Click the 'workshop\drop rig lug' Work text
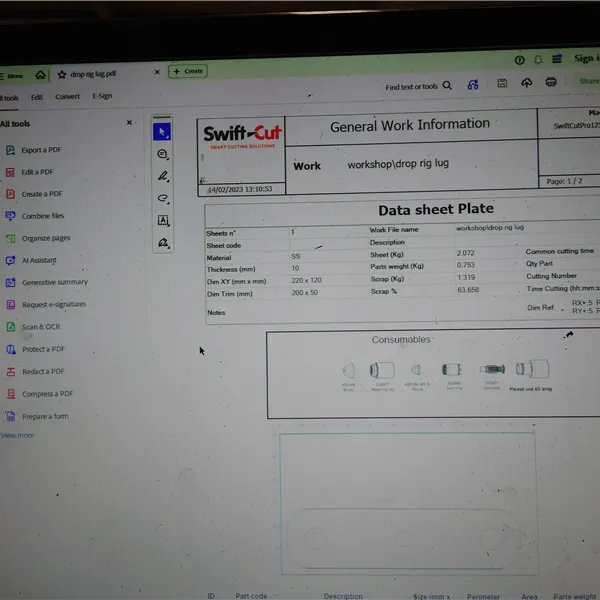The height and width of the screenshot is (600, 600). coord(398,164)
